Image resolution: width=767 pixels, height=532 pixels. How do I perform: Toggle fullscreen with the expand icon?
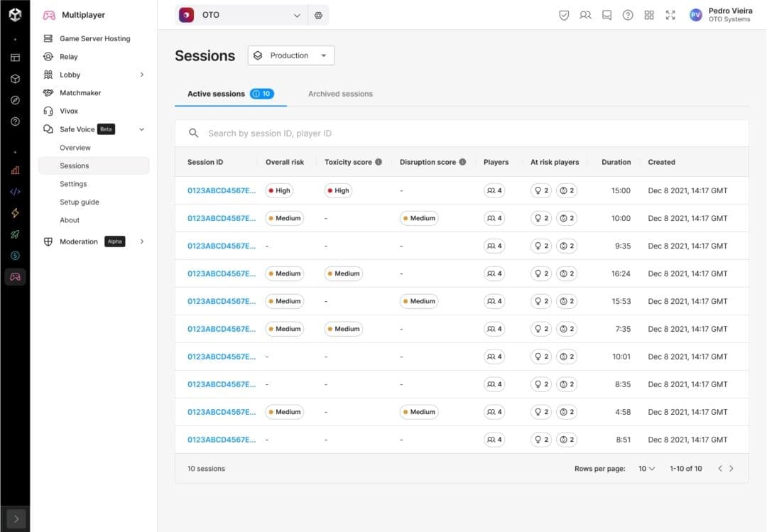670,15
